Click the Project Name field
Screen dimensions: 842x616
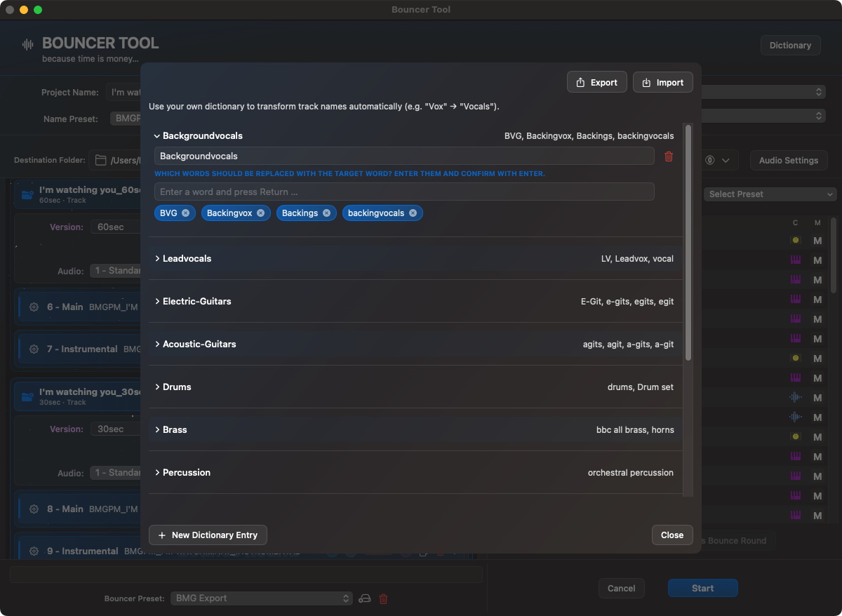[124, 93]
